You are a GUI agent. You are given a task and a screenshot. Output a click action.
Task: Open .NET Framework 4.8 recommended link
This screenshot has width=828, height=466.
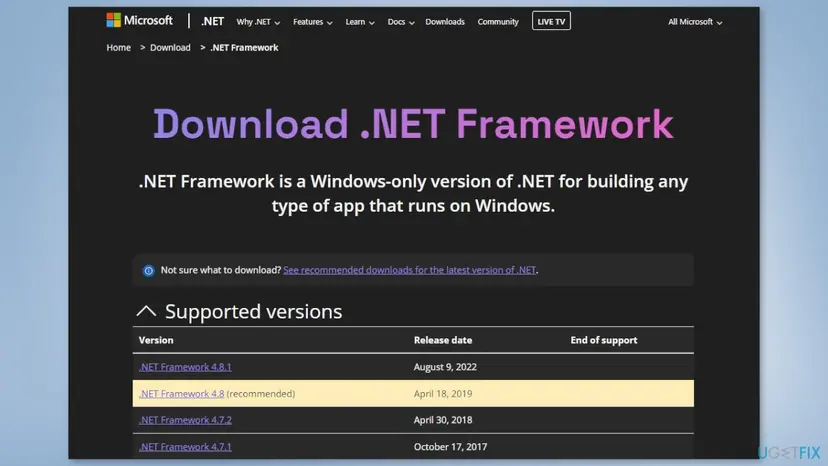pos(181,394)
